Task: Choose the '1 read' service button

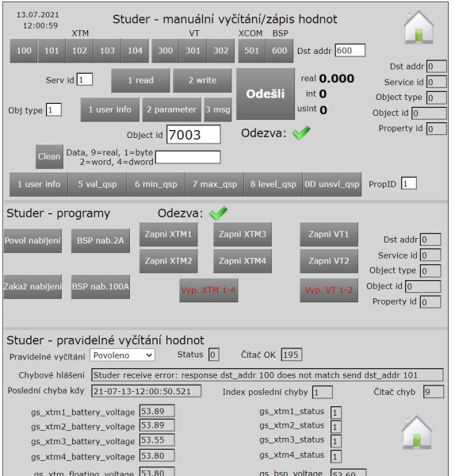Action: [x=140, y=80]
